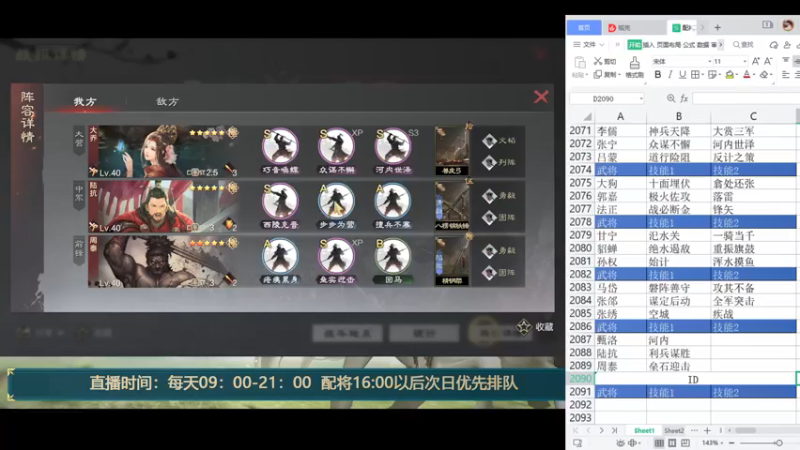800x450 pixels.
Task: Go to next sheet arrow
Action: point(602,431)
